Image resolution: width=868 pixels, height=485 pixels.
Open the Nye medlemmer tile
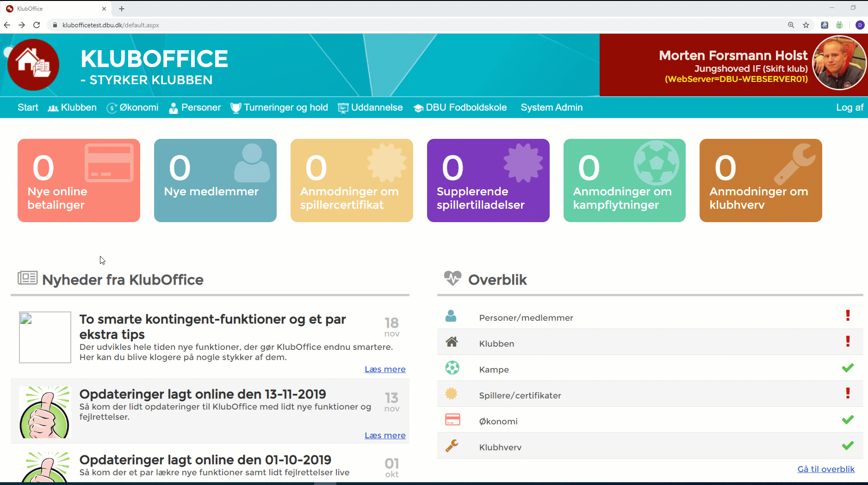click(x=215, y=180)
